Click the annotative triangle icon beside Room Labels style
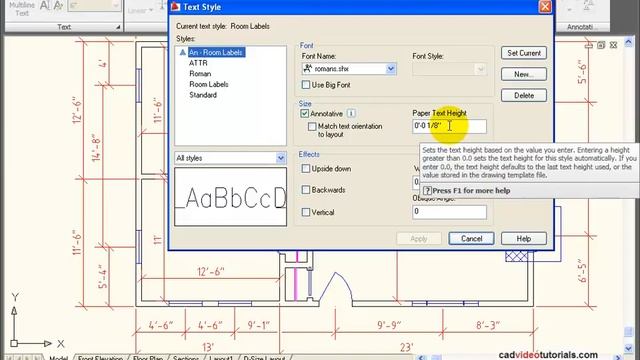Image resolution: width=640 pixels, height=360 pixels. pos(182,52)
